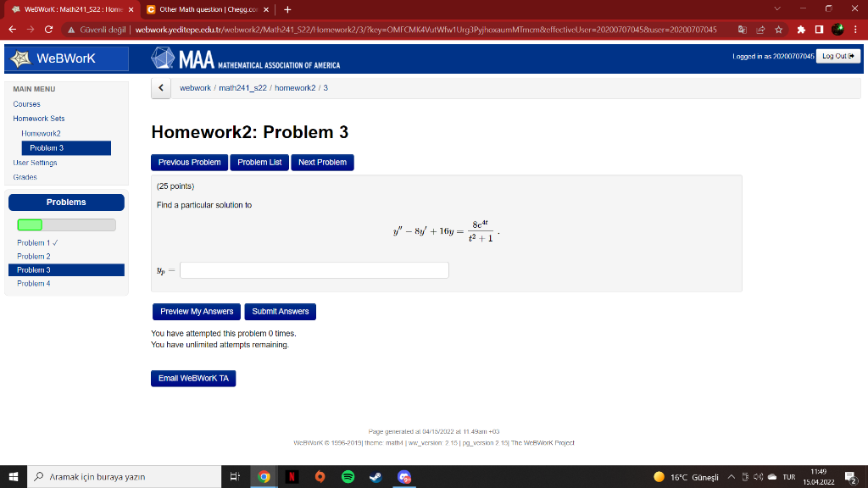Open the Chrome three-dot menu
Image resolution: width=868 pixels, height=488 pixels.
[x=856, y=29]
